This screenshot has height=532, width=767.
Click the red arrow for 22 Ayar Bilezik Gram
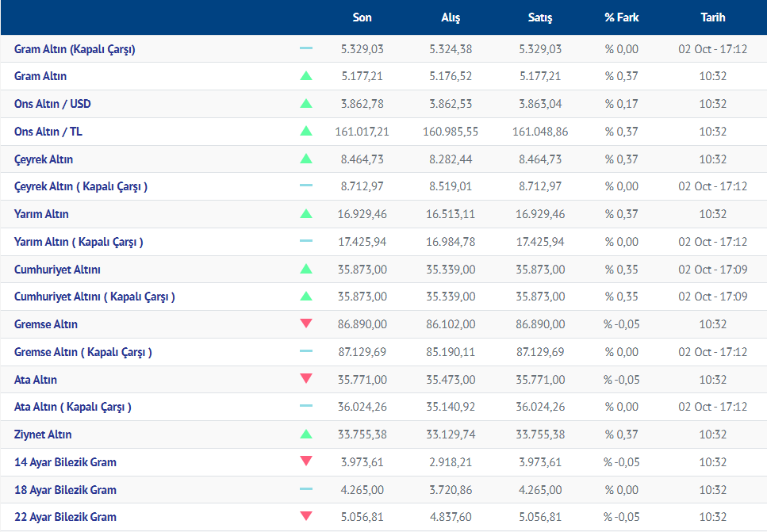[306, 517]
